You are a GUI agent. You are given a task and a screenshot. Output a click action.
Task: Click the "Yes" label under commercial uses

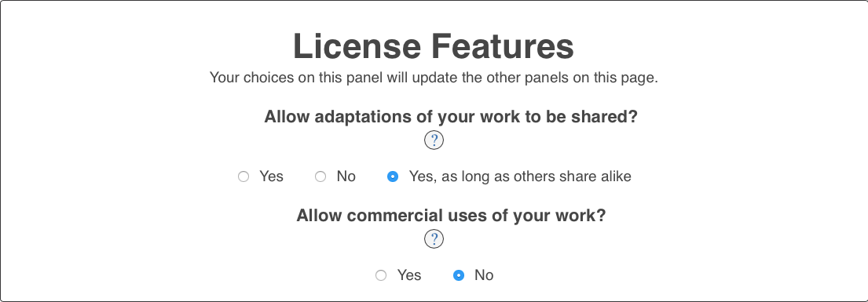point(409,275)
